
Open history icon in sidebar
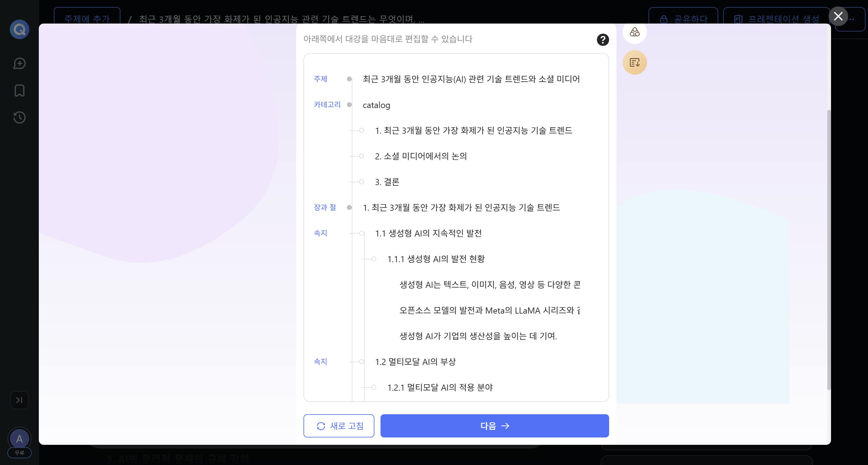click(x=20, y=117)
